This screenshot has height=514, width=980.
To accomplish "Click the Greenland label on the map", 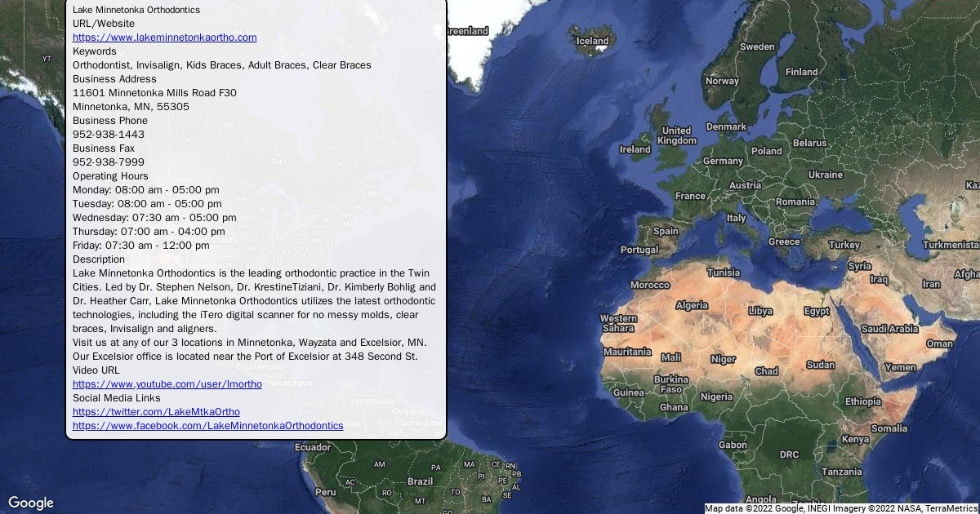I will click(467, 31).
